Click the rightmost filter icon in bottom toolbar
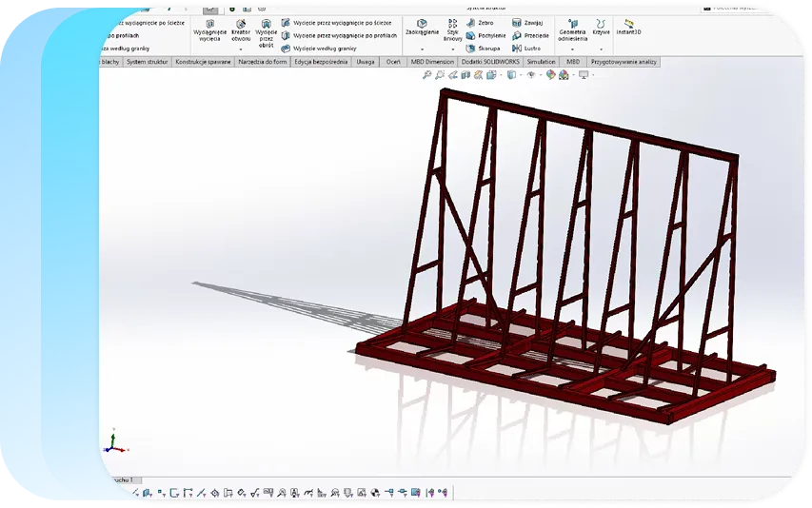This screenshot has width=812, height=508. 444,493
